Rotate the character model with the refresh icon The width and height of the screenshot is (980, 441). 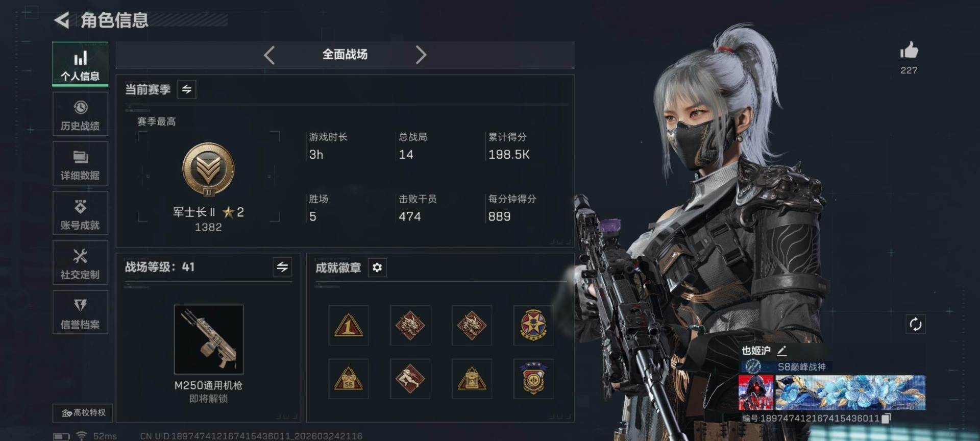(x=915, y=324)
